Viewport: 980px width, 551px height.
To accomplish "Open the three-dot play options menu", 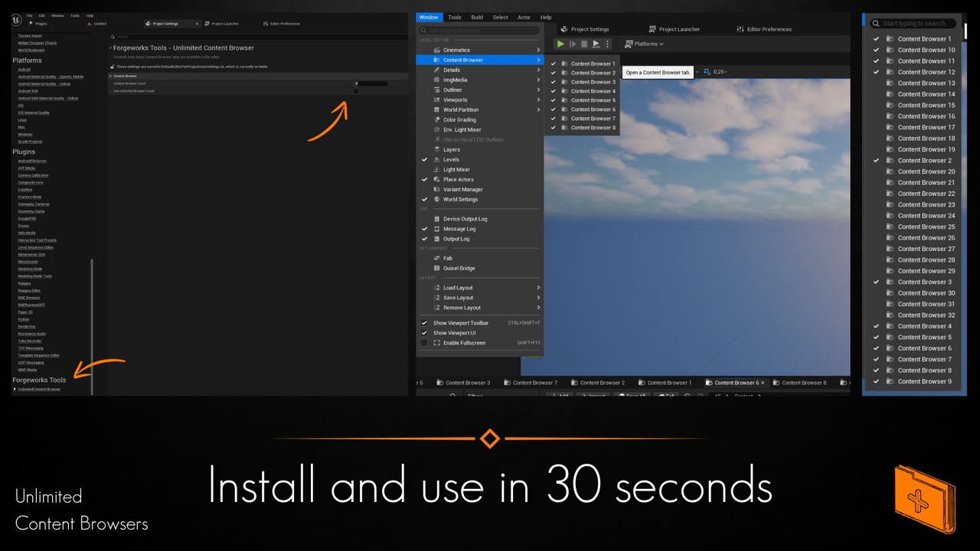I will point(608,44).
